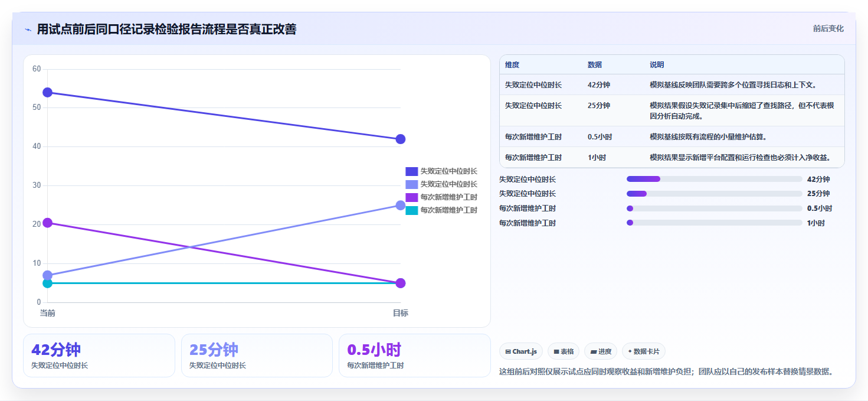Click the 60 y-axis tick label

tap(37, 69)
